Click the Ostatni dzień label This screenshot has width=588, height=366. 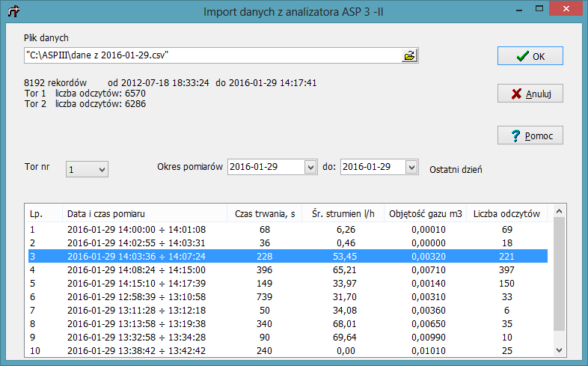pyautogui.click(x=456, y=170)
